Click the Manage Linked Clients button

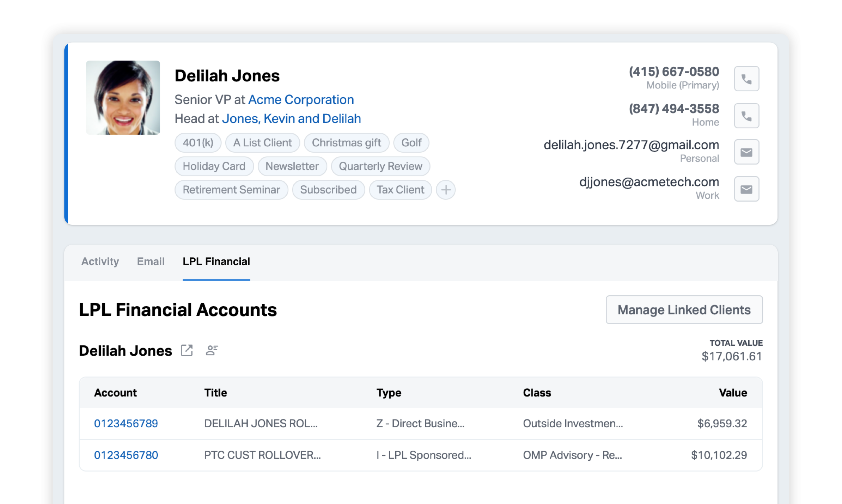pyautogui.click(x=684, y=310)
